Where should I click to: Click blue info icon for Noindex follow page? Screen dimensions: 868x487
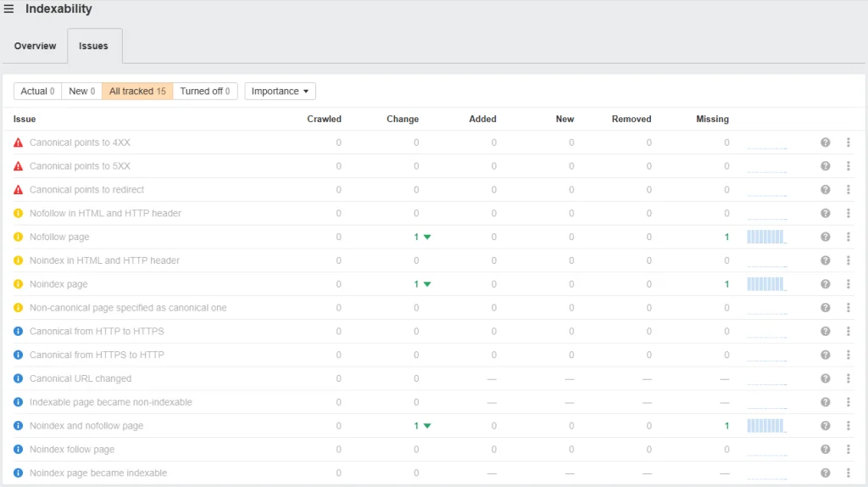tap(19, 450)
